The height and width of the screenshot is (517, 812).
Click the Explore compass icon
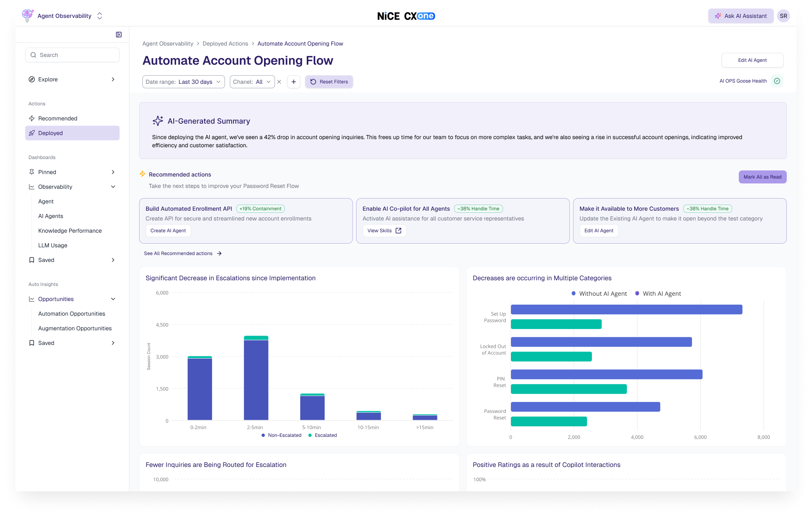click(32, 79)
